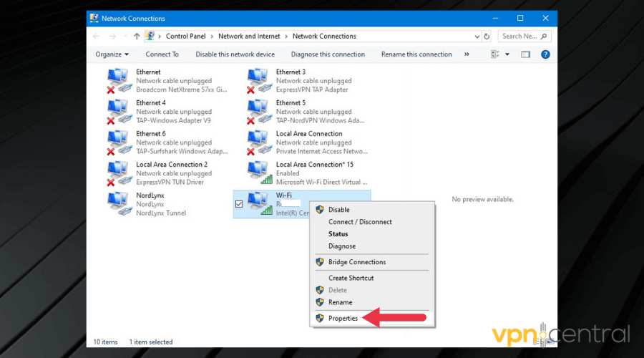Click the Help question mark icon
The width and height of the screenshot is (644, 358).
545,54
